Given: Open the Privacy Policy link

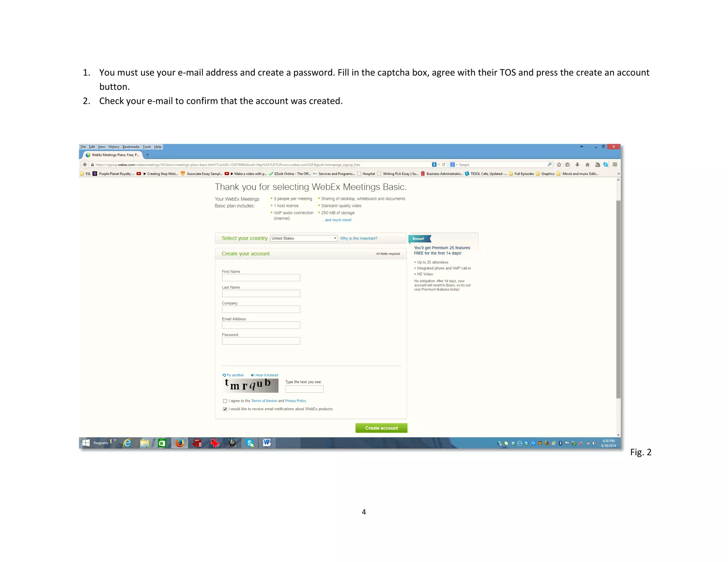Looking at the screenshot, I should 296,401.
